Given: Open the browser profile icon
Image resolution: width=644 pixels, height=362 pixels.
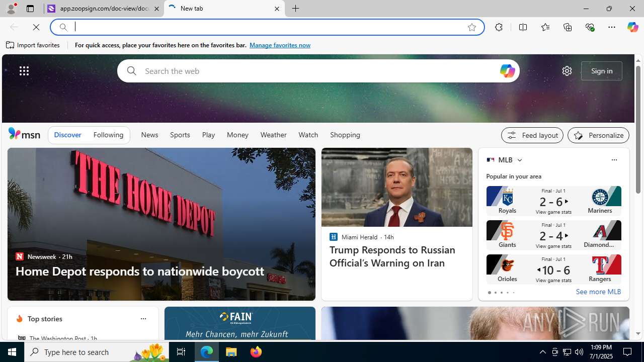Looking at the screenshot, I should (x=11, y=9).
